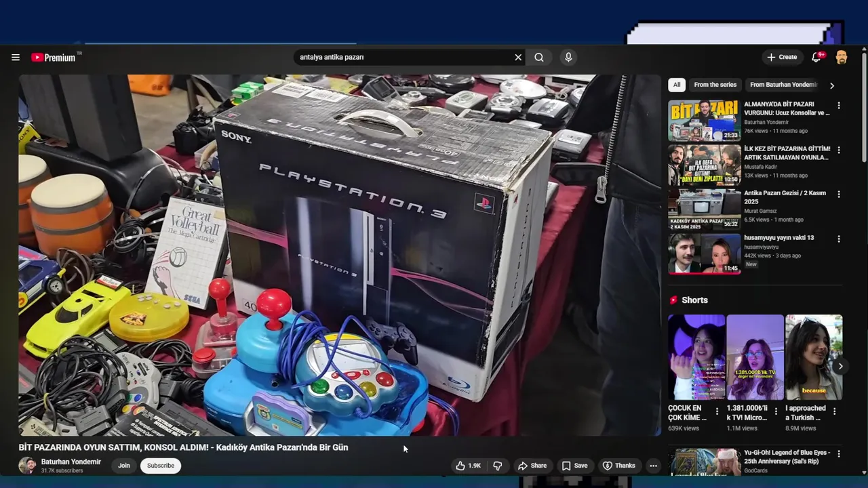
Task: Open ALMANYA'DA BİT PAZARI video thumbnail
Action: coord(705,121)
